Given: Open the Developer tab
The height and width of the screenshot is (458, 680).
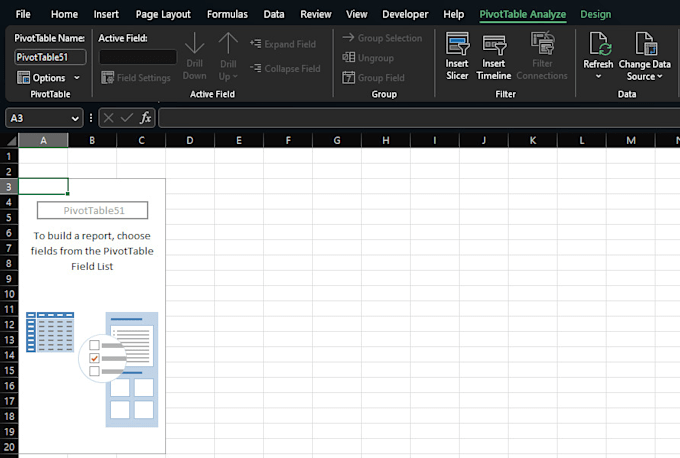Looking at the screenshot, I should pos(405,14).
